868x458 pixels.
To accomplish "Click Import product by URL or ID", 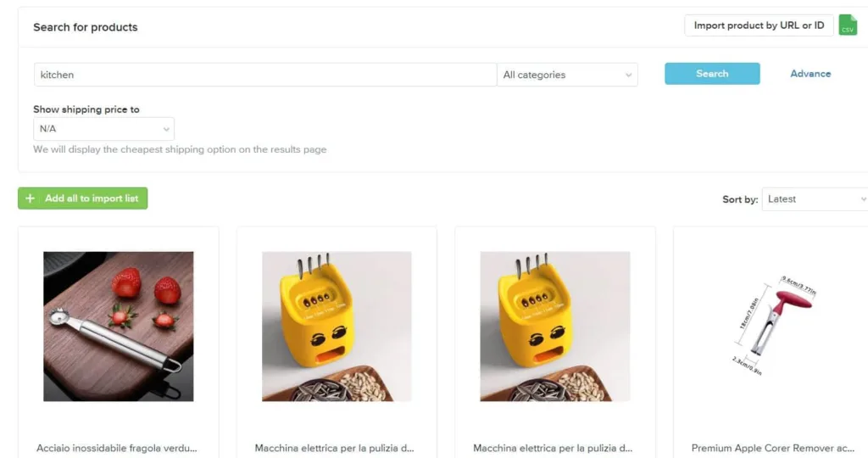I will pos(759,25).
